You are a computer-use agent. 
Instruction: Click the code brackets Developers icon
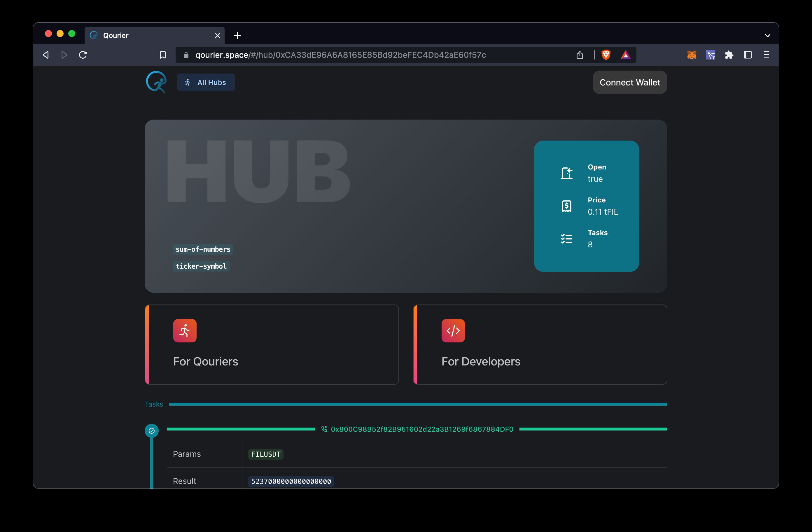point(453,331)
